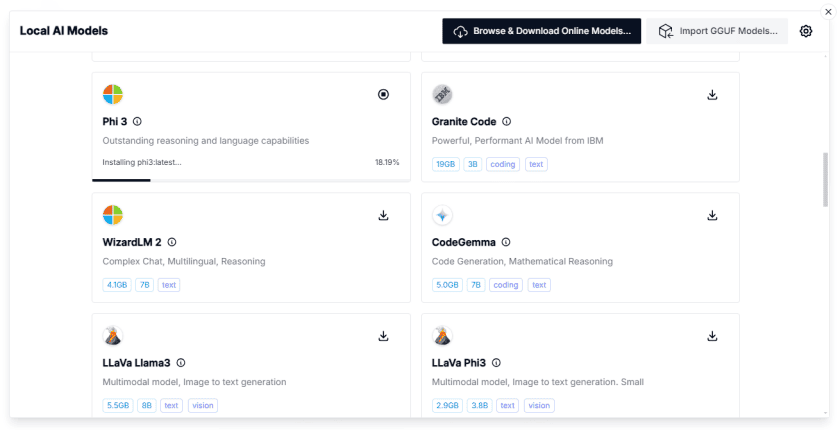Viewport: 840px width, 430px height.
Task: Open the settings gear icon
Action: coord(806,31)
